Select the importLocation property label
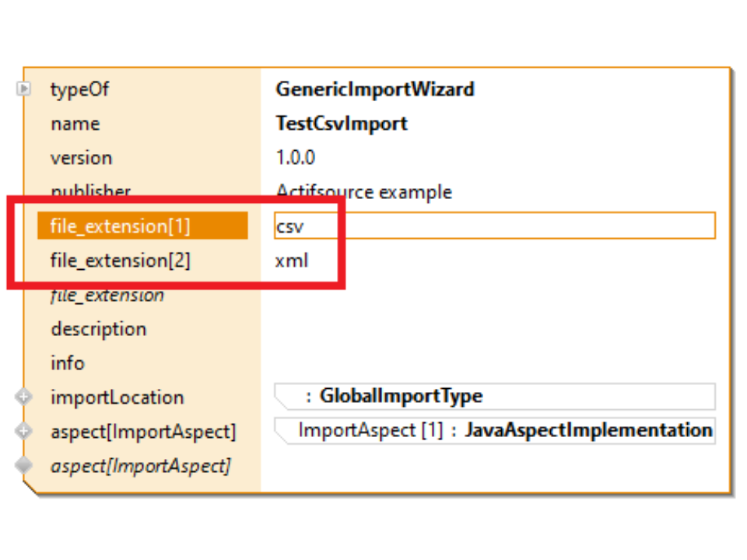 tap(117, 397)
